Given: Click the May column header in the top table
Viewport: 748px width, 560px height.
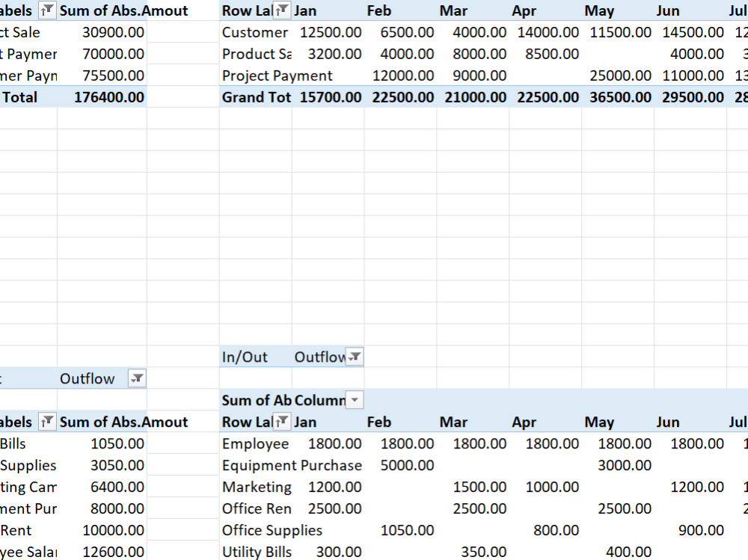Looking at the screenshot, I should pos(619,10).
